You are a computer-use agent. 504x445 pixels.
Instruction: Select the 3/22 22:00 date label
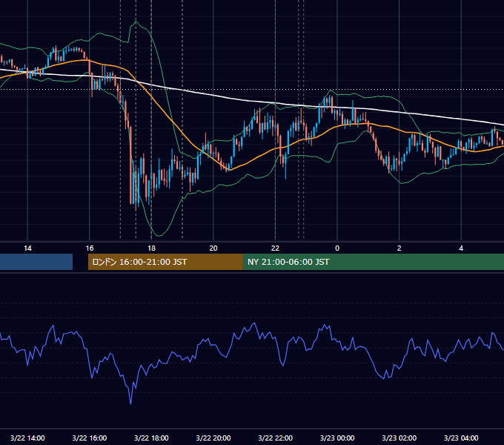(276, 438)
